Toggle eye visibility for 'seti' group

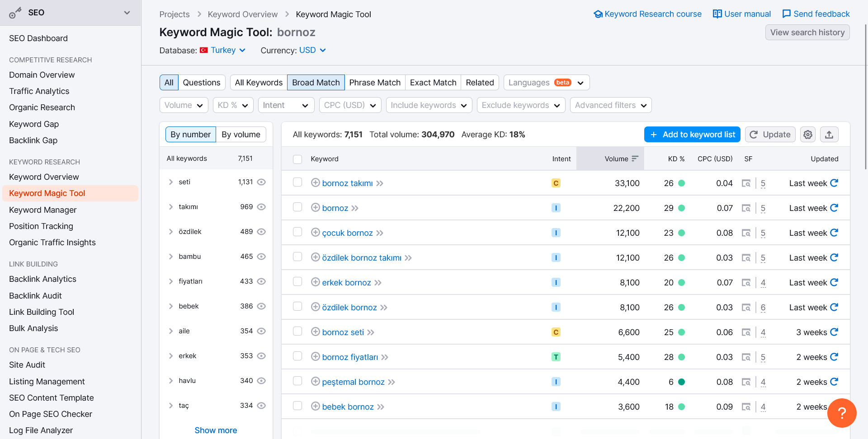[x=261, y=182]
